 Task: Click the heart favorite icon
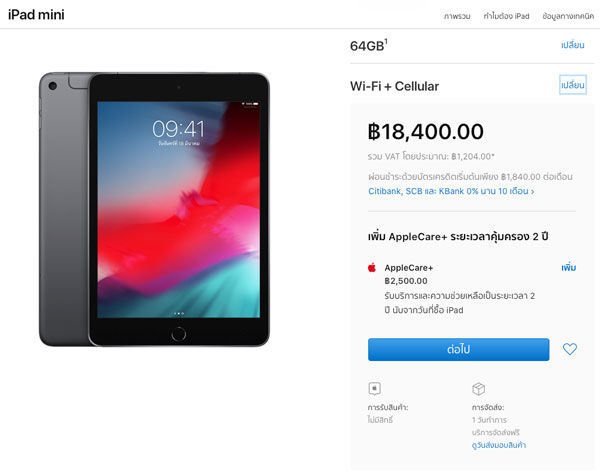tap(569, 349)
